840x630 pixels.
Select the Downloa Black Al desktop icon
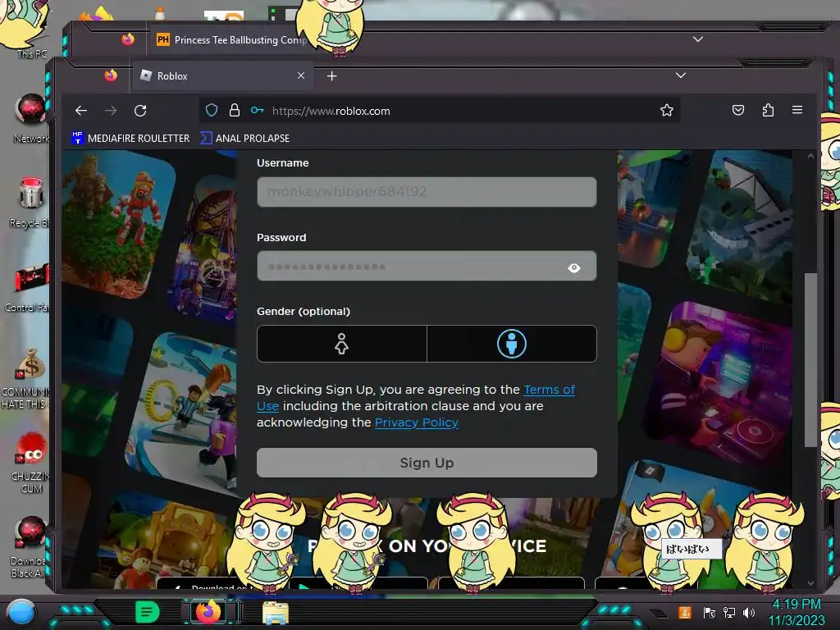point(30,547)
